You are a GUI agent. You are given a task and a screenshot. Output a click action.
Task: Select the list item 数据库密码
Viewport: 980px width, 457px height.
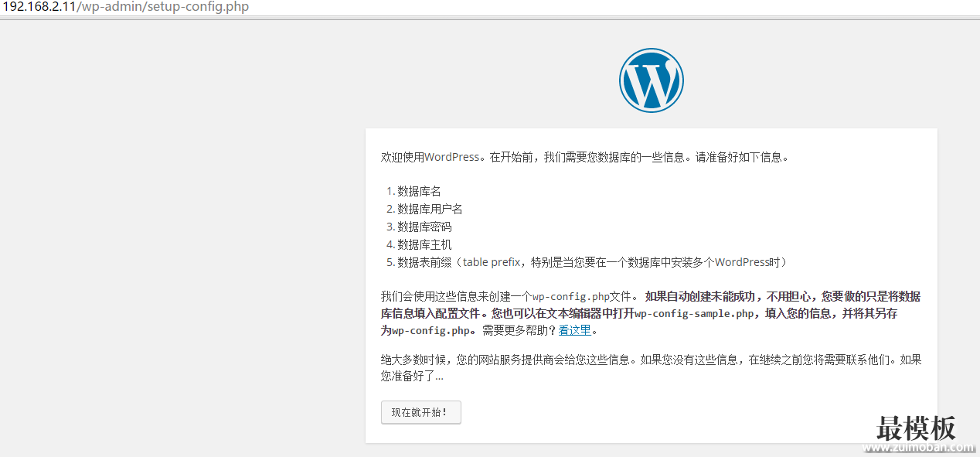(424, 227)
